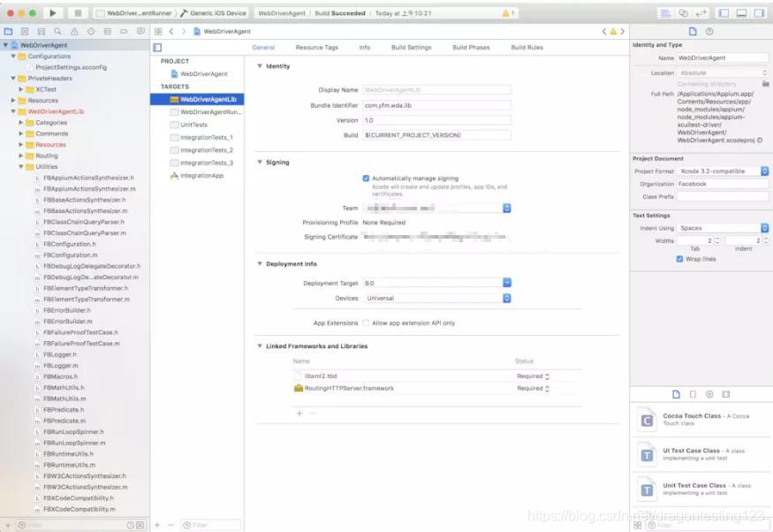
Task: Add a linked framework with the plus button
Action: pos(299,414)
